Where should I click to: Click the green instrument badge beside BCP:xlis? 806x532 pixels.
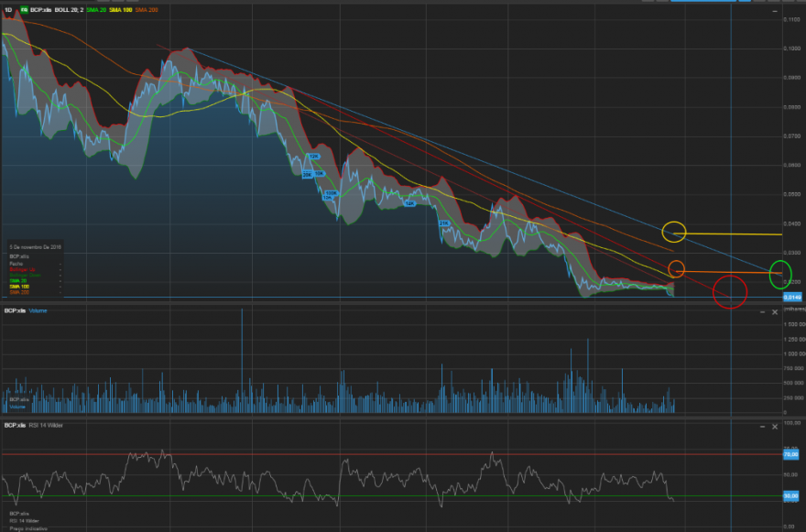[x=24, y=10]
